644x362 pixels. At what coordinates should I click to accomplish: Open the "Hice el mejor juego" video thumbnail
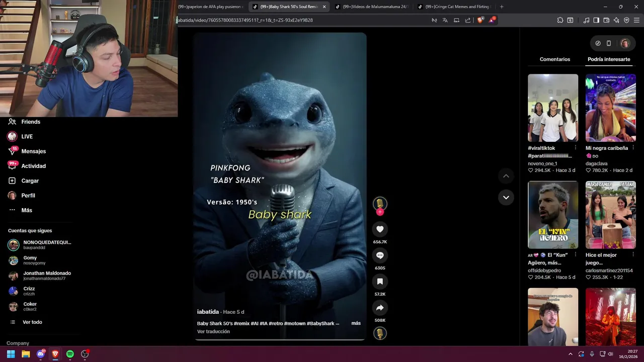point(611,215)
